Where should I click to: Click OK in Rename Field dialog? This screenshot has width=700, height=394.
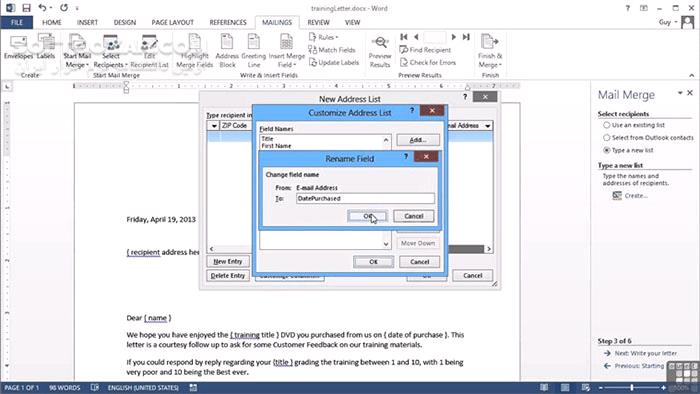click(367, 216)
